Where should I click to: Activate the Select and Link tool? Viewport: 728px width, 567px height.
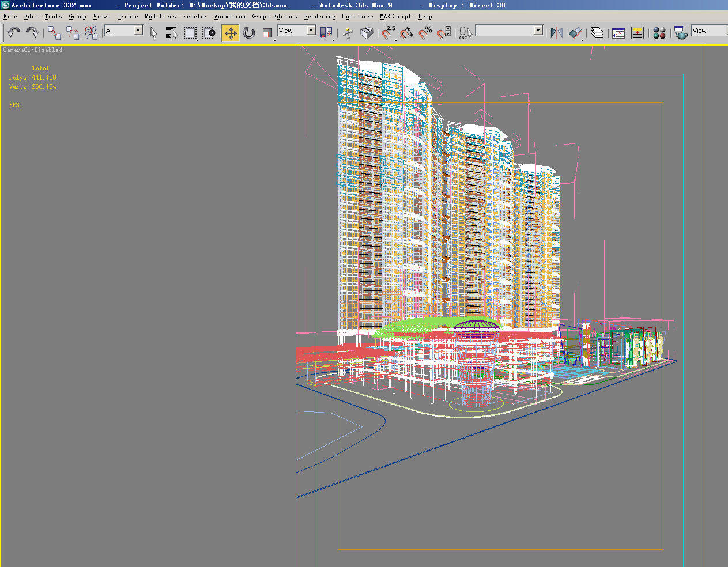coord(54,32)
